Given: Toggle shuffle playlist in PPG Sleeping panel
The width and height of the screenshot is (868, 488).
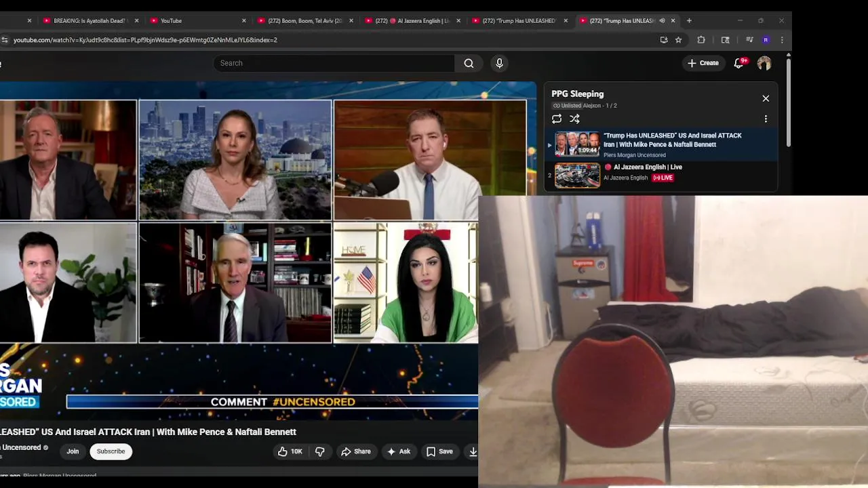Looking at the screenshot, I should pos(574,119).
